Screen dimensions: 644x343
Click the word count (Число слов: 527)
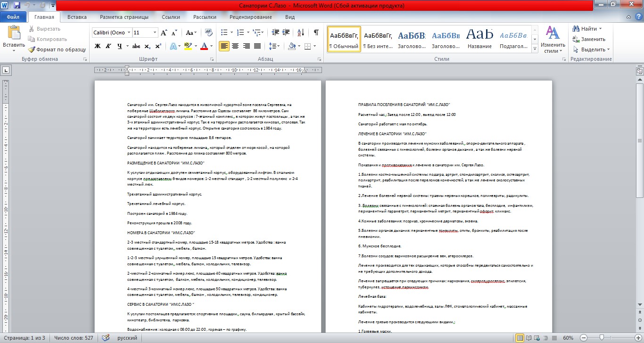[74, 338]
